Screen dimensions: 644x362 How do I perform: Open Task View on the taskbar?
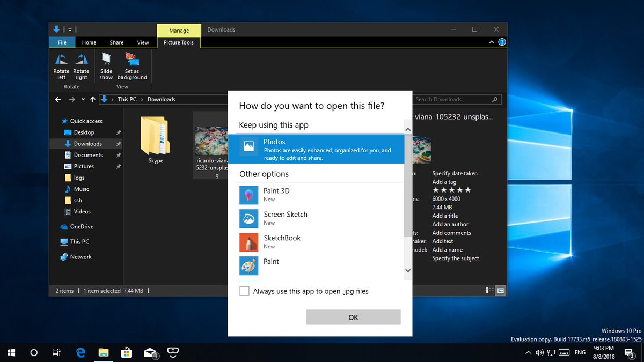(56, 352)
